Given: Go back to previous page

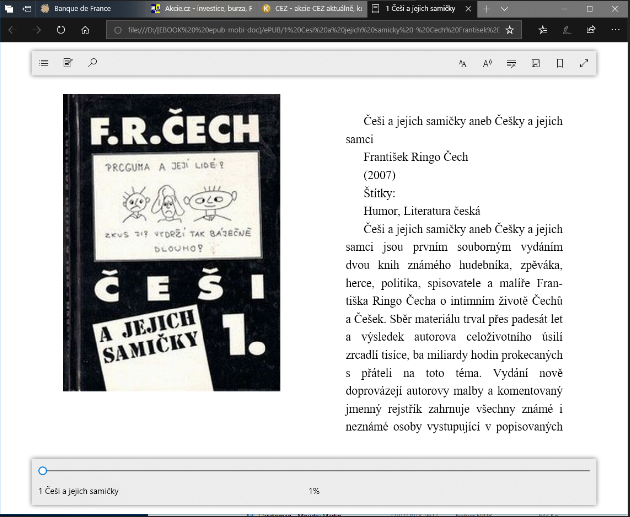Looking at the screenshot, I should pos(12,30).
